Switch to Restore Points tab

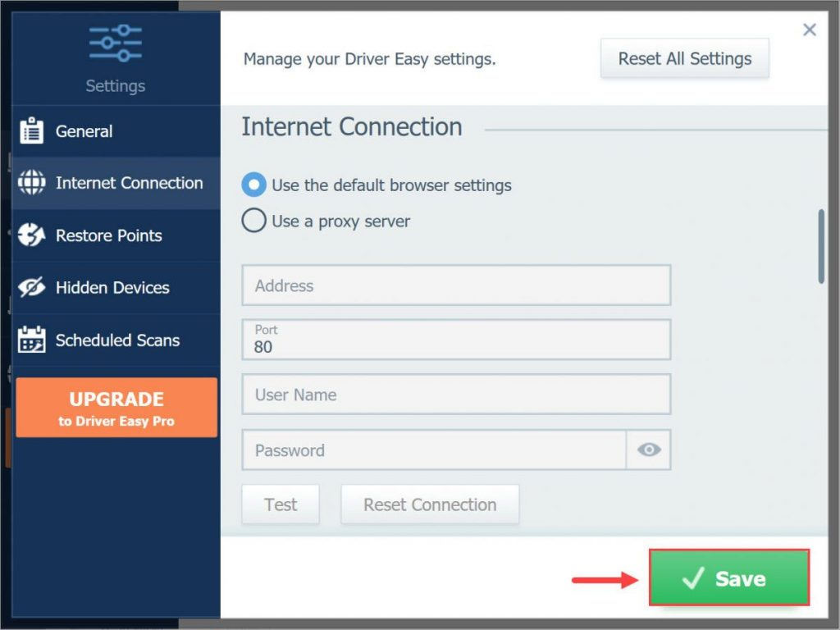pyautogui.click(x=108, y=235)
